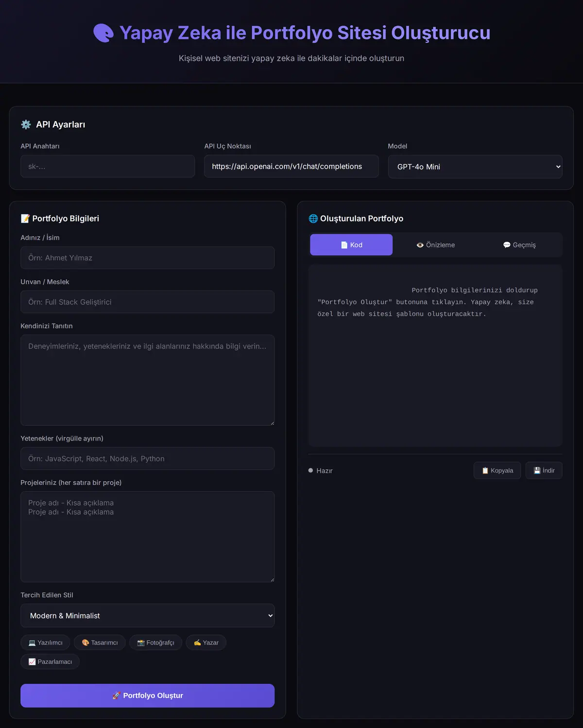
Task: Download the portfolio with İndir button
Action: pyautogui.click(x=544, y=471)
